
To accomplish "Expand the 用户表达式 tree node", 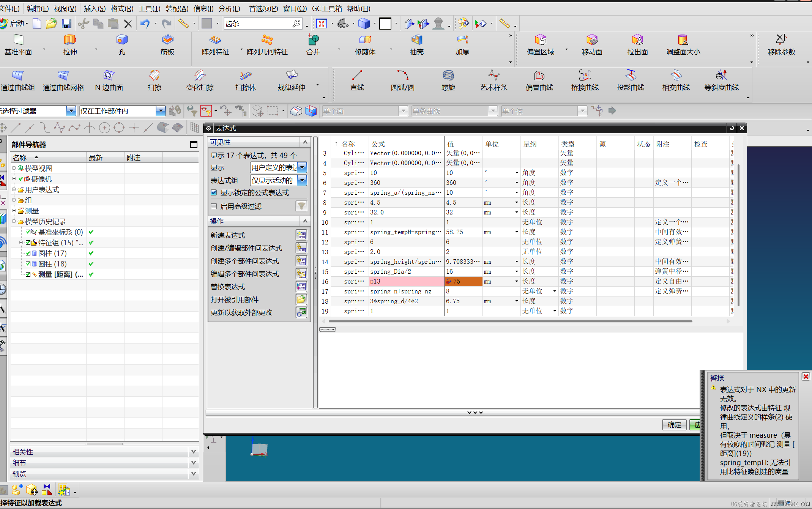I will [14, 189].
